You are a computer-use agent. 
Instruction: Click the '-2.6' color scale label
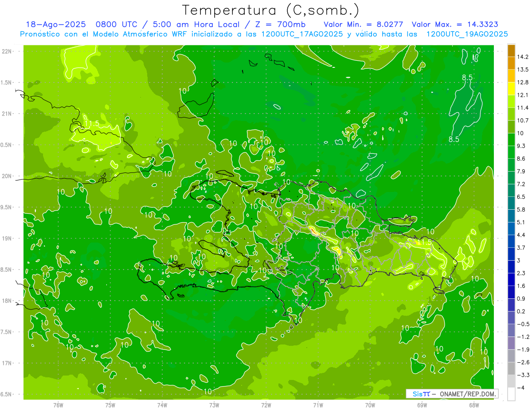pyautogui.click(x=523, y=362)
